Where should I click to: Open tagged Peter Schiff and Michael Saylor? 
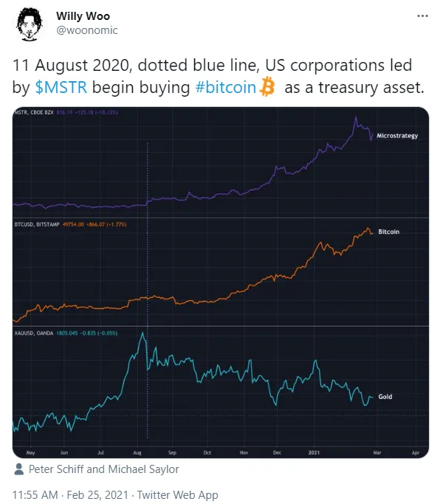103,469
